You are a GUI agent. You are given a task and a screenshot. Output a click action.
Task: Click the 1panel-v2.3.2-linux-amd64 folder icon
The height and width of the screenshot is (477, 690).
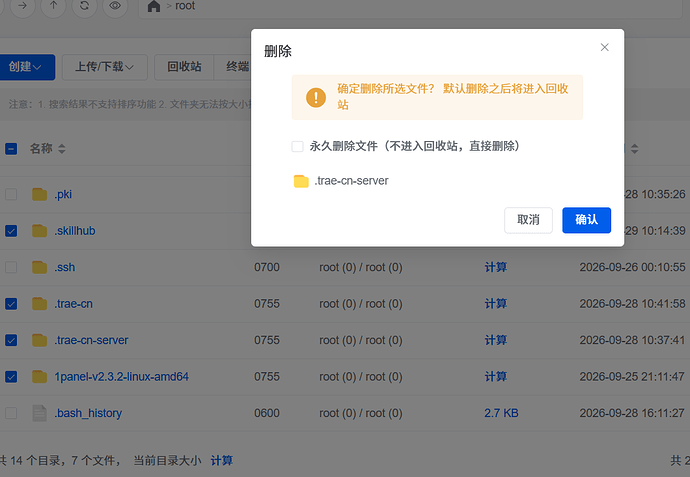click(40, 377)
